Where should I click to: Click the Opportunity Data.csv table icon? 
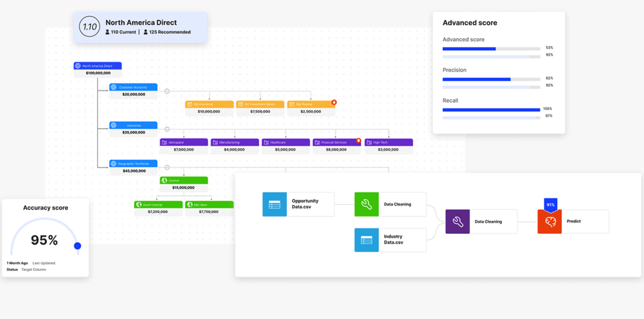click(274, 204)
